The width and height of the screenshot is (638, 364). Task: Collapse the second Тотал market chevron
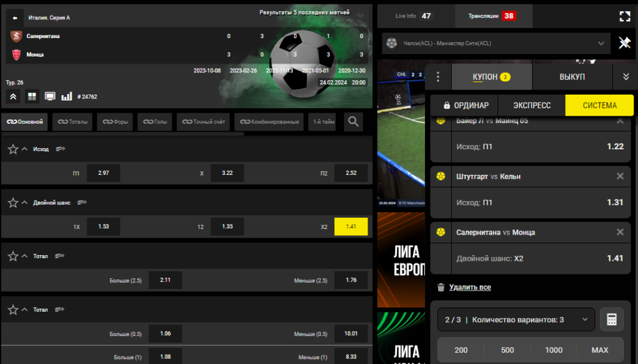24,310
